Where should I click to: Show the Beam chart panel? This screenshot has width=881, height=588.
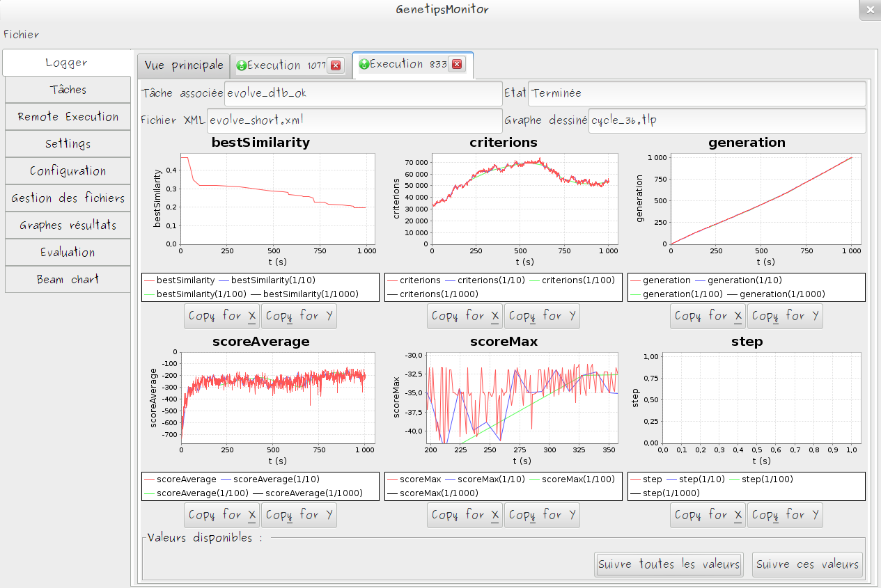click(x=68, y=280)
